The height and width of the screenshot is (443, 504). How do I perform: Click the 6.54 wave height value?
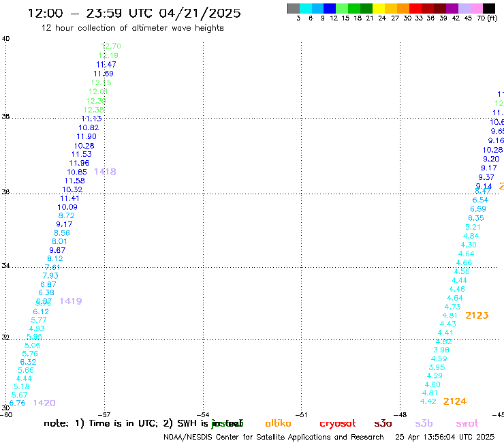coord(480,200)
